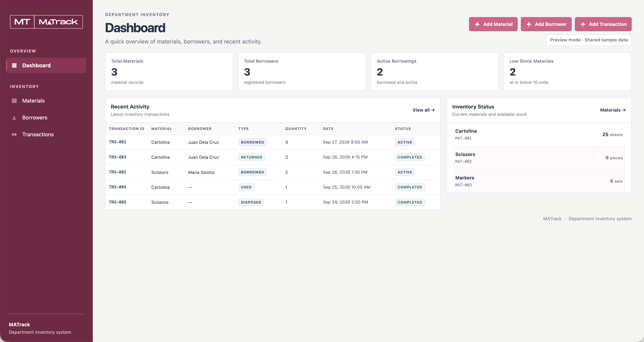This screenshot has width=644, height=342.
Task: Select Markers MAT-003 inventory row
Action: [x=539, y=181]
